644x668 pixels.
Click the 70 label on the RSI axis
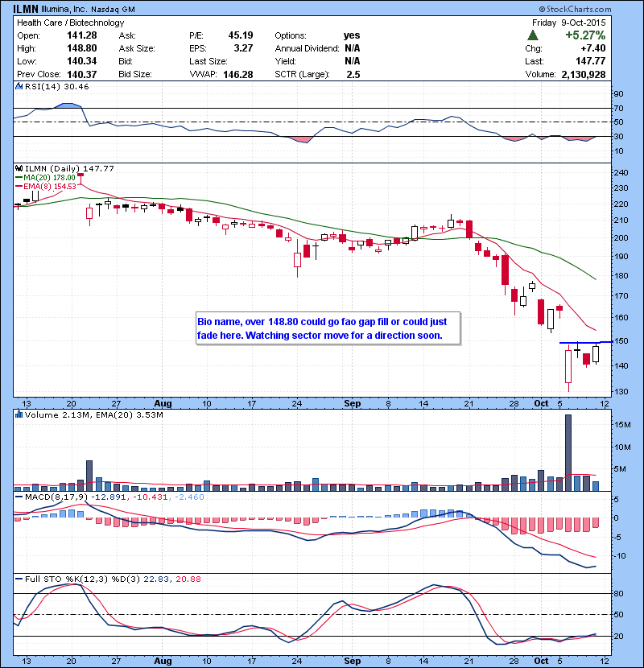(x=618, y=108)
